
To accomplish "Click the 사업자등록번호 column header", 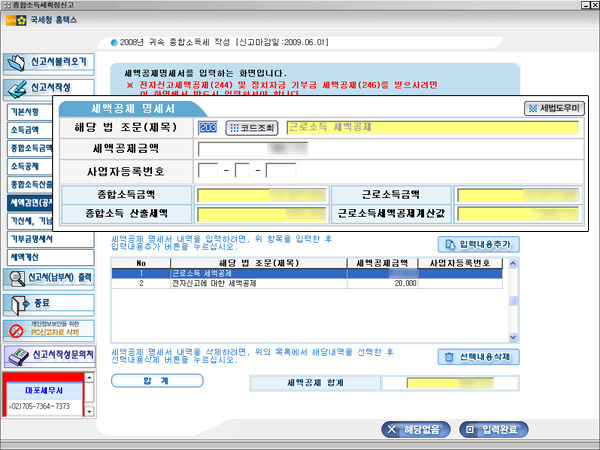I will (460, 263).
